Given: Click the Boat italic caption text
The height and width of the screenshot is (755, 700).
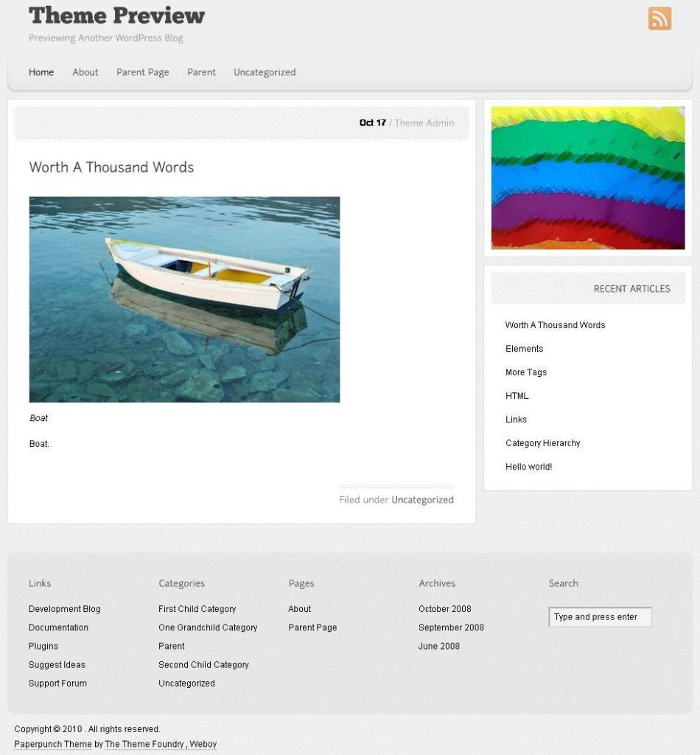Looking at the screenshot, I should click(38, 418).
